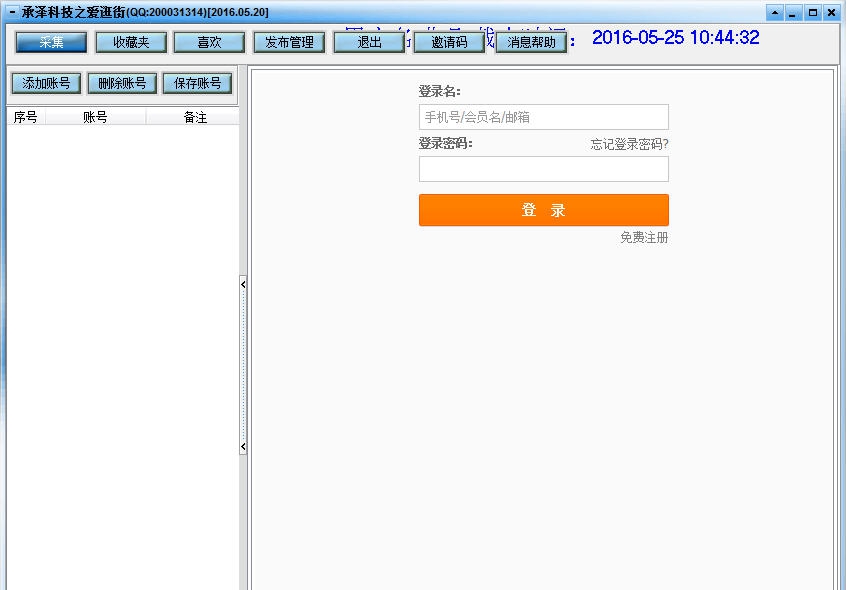Open the 邀请码 invite code dialog
This screenshot has width=846, height=590.
448,41
